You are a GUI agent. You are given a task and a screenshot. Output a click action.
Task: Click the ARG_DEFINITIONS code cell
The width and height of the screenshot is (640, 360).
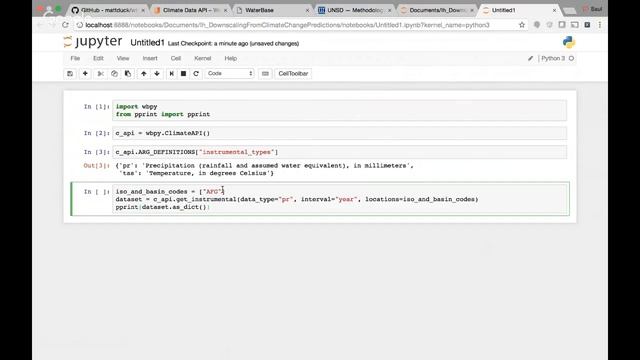tap(340, 152)
